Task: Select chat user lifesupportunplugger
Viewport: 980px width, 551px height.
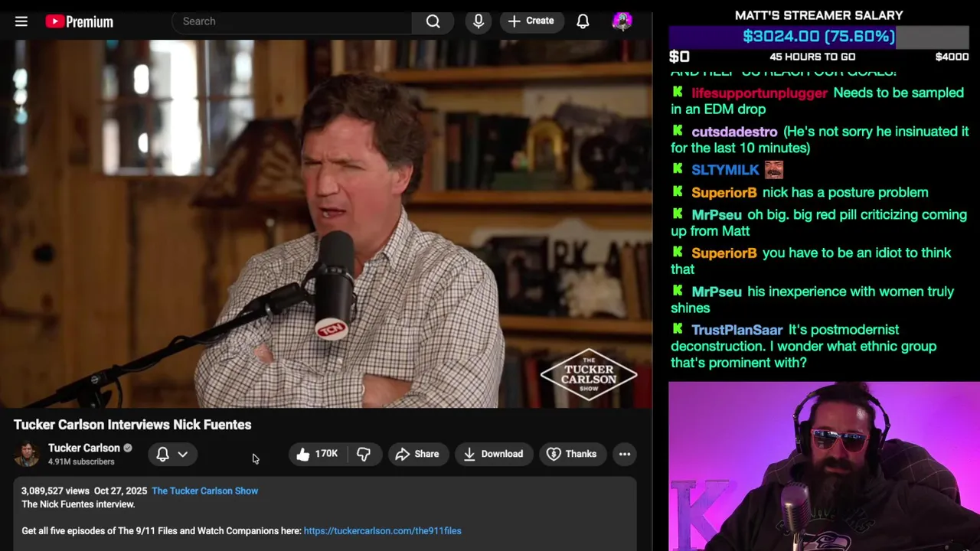Action: pos(759,93)
